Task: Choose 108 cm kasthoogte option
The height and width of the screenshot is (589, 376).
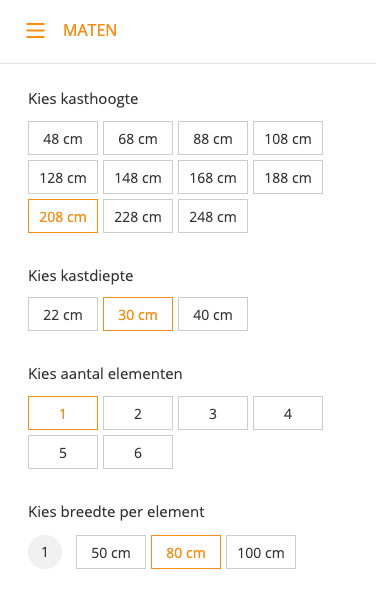Action: tap(288, 138)
